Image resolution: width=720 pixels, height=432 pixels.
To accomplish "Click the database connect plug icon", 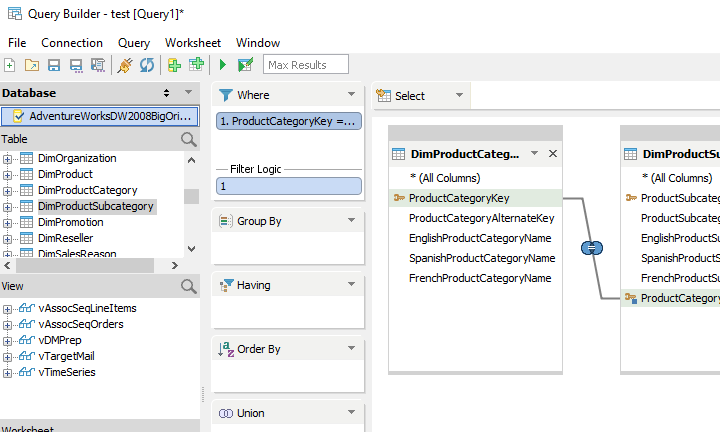I will click(124, 65).
